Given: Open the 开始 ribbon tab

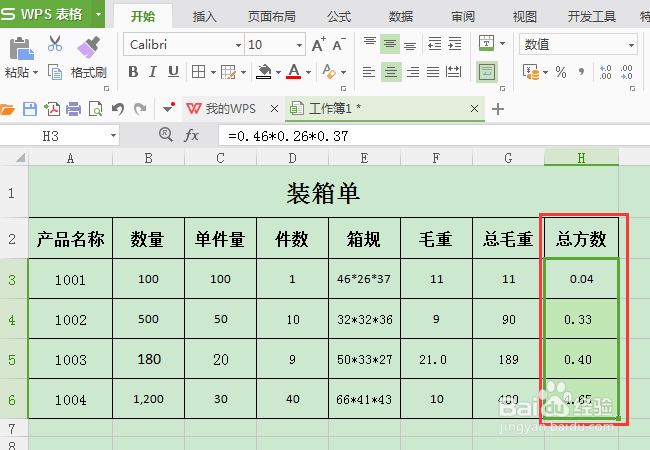Looking at the screenshot, I should click(143, 16).
